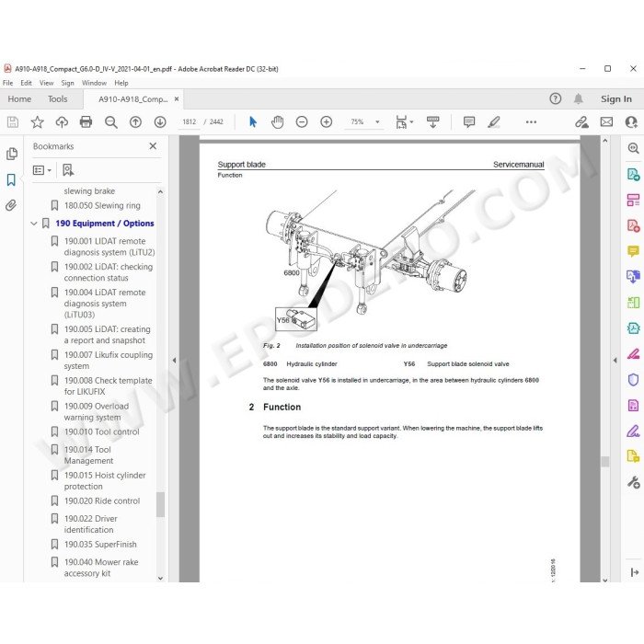Toggle the Bookmarks panel icon
The image size is (644, 644).
11,179
